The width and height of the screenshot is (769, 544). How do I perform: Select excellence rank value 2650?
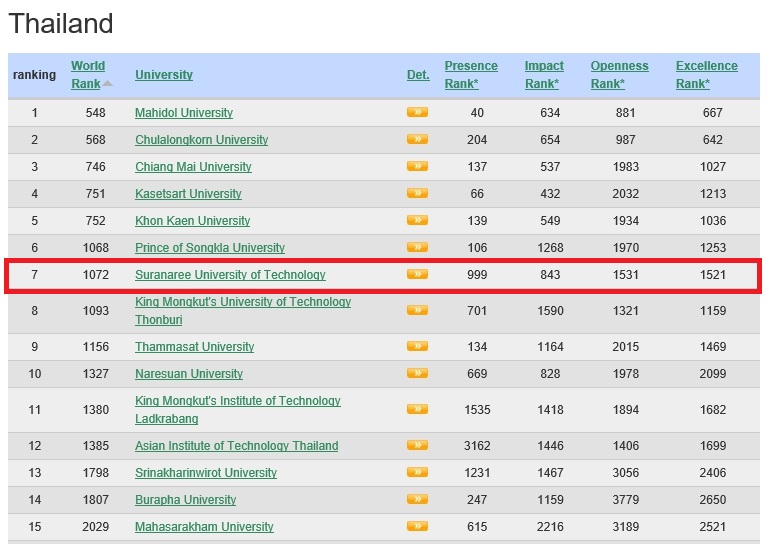pyautogui.click(x=713, y=500)
